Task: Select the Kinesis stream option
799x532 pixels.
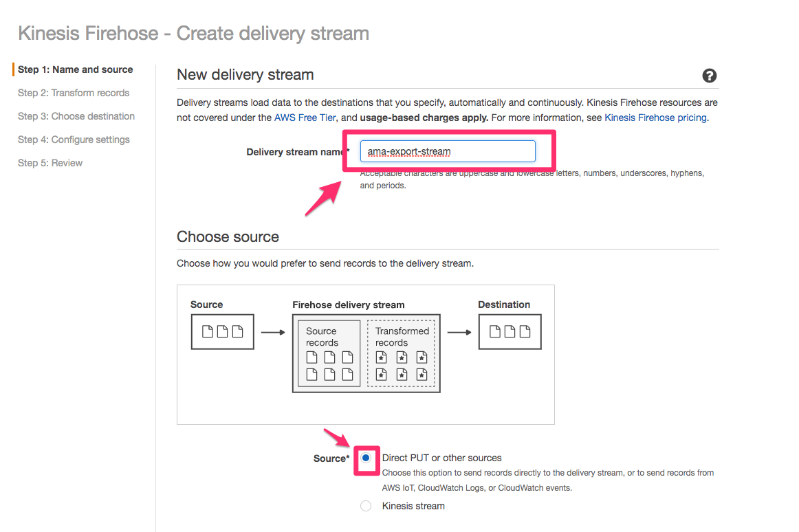Action: click(x=366, y=505)
